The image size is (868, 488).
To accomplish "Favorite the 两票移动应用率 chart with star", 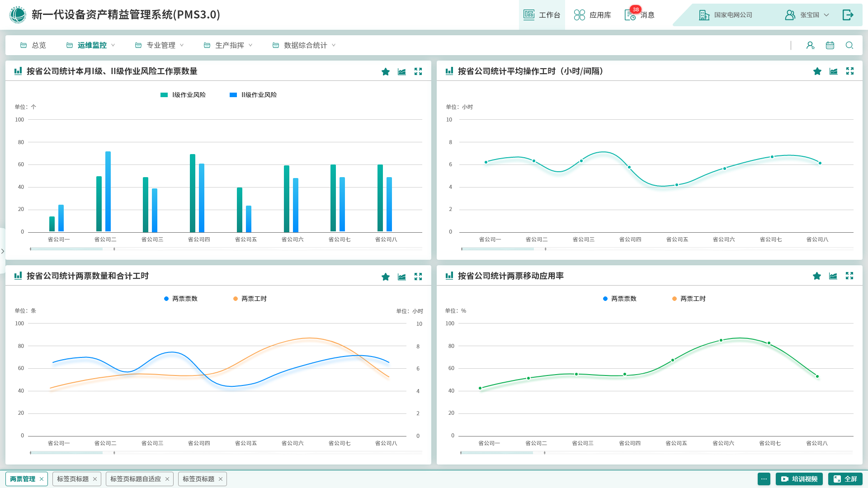I will tap(817, 276).
